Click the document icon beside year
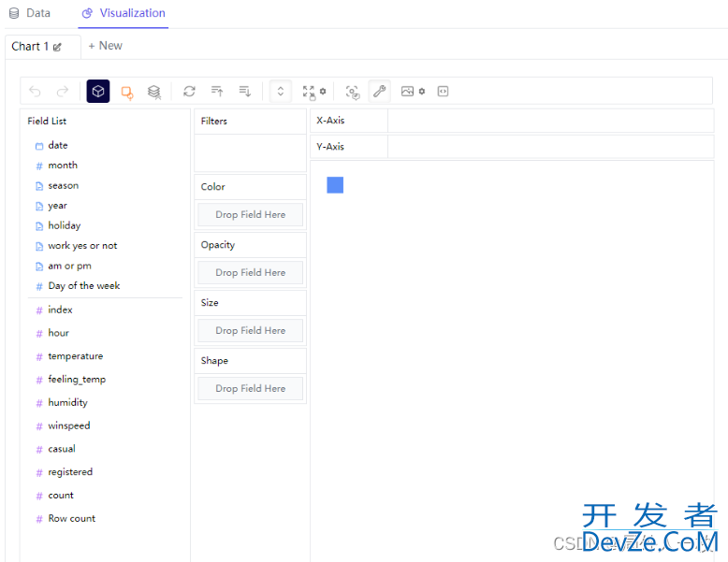This screenshot has width=728, height=562. pos(39,207)
